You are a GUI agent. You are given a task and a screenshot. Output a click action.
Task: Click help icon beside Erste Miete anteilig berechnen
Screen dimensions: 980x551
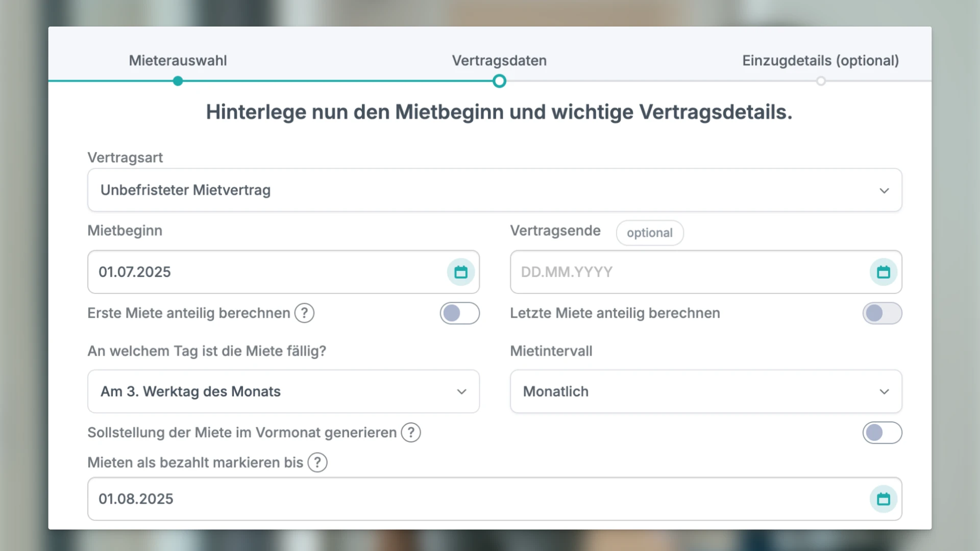click(305, 313)
